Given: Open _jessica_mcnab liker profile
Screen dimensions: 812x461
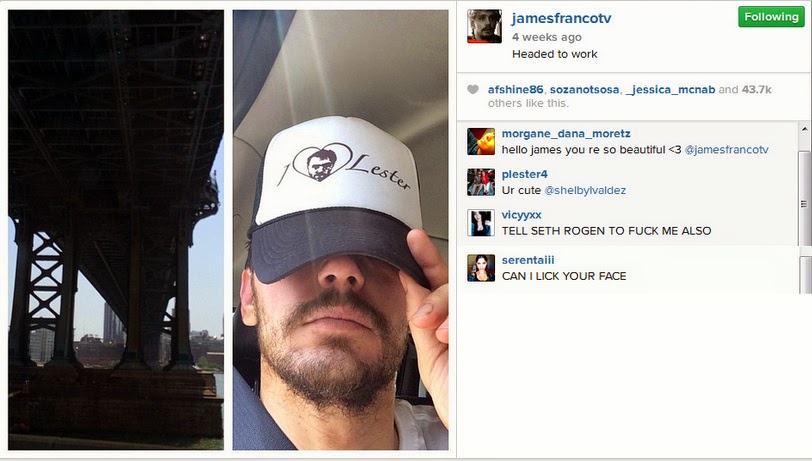Looking at the screenshot, I should point(671,90).
